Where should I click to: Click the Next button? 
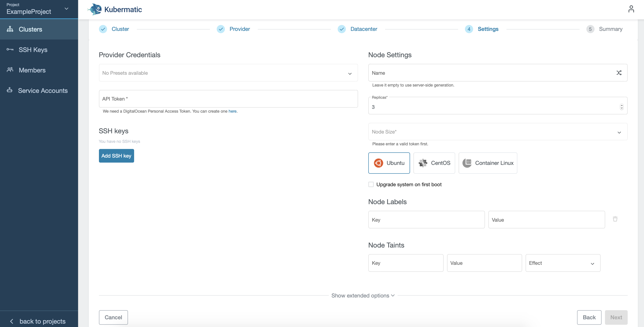point(616,317)
